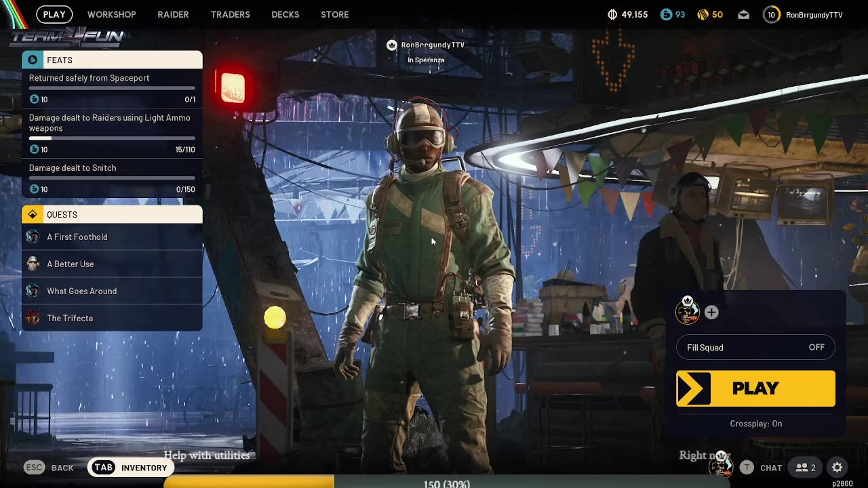Click the XP progress bar showing 150 (30%)
The height and width of the screenshot is (488, 868).
[447, 482]
